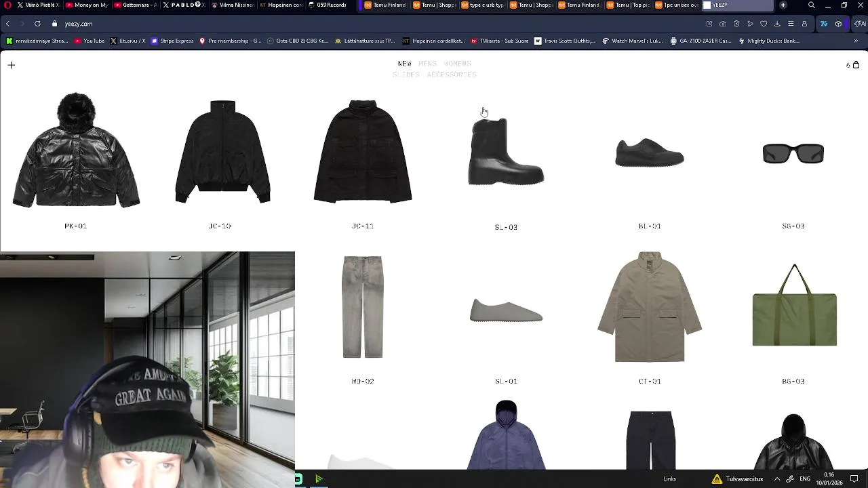Open taskbar notifications center

[x=854, y=479]
